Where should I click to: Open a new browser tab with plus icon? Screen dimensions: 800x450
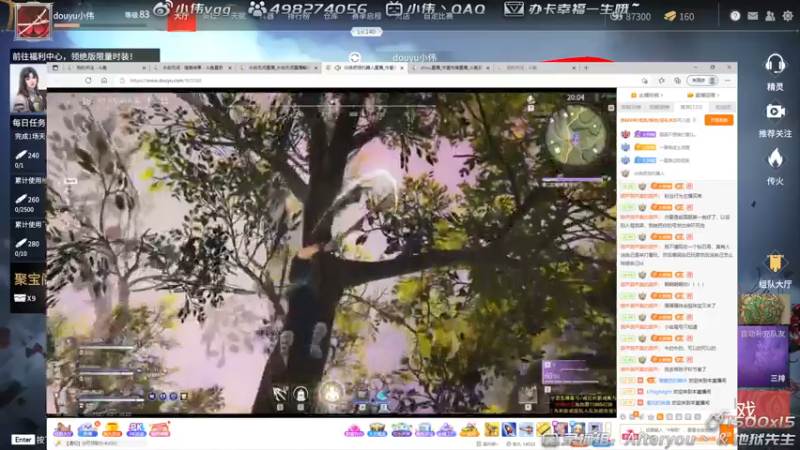click(x=586, y=68)
